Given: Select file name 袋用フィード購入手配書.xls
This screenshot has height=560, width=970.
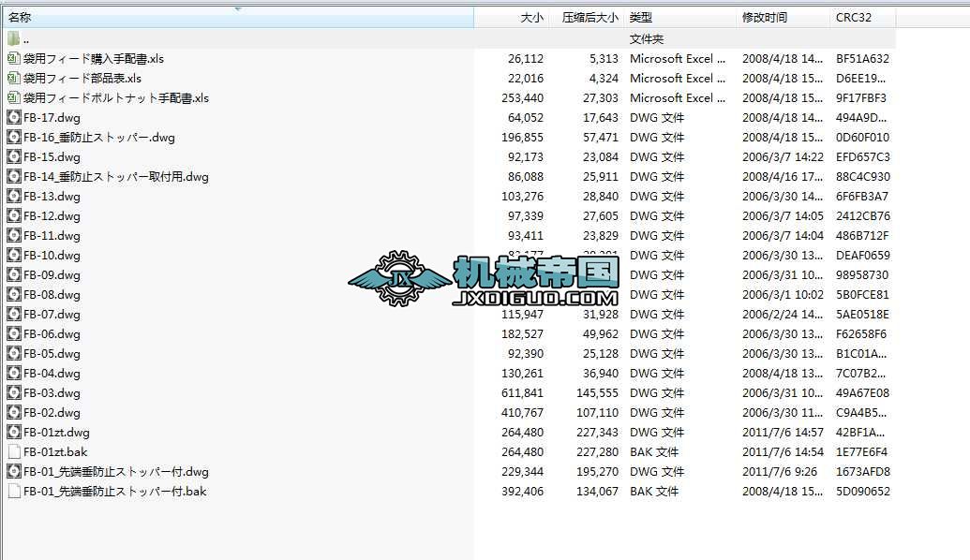Looking at the screenshot, I should pos(94,59).
